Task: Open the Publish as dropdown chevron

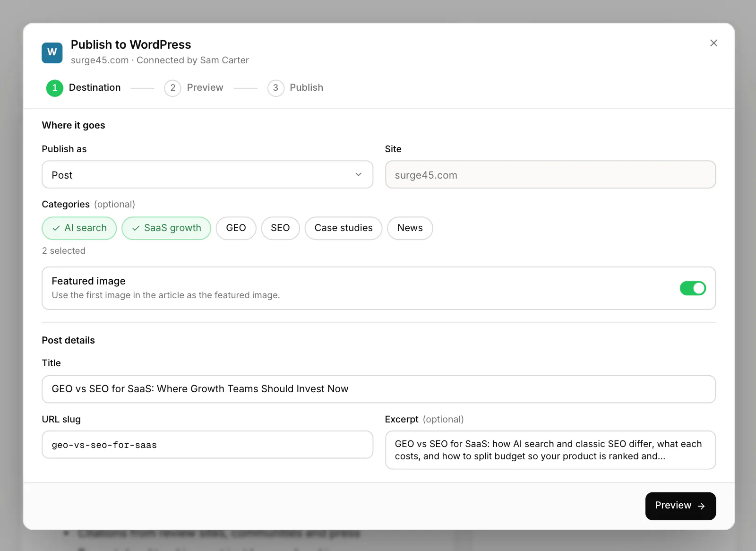Action: pos(358,175)
